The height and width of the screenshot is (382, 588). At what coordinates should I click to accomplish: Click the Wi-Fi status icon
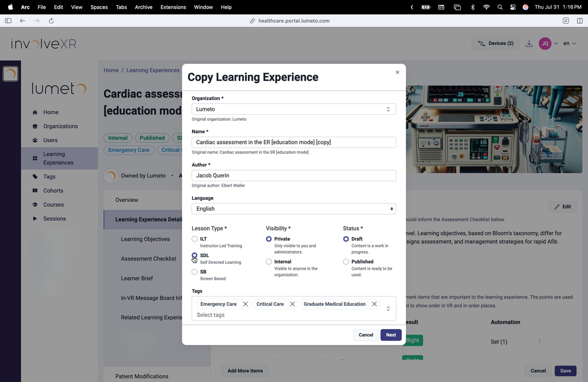[486, 7]
